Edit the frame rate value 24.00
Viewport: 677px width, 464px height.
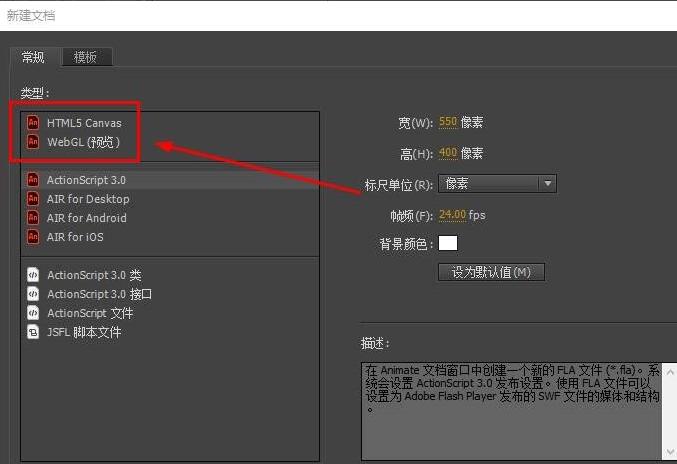point(452,215)
